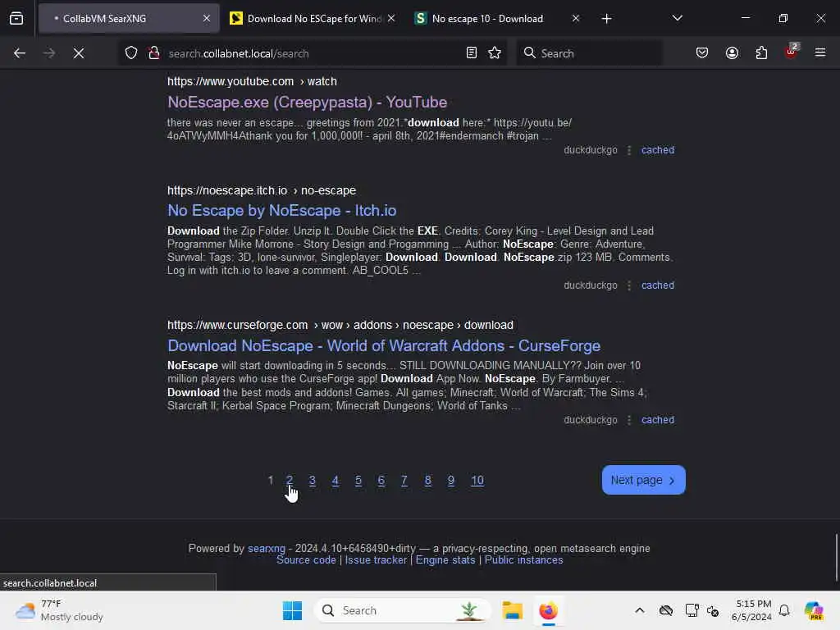This screenshot has height=630, width=840.
Task: Click the Next page button
Action: pos(643,480)
